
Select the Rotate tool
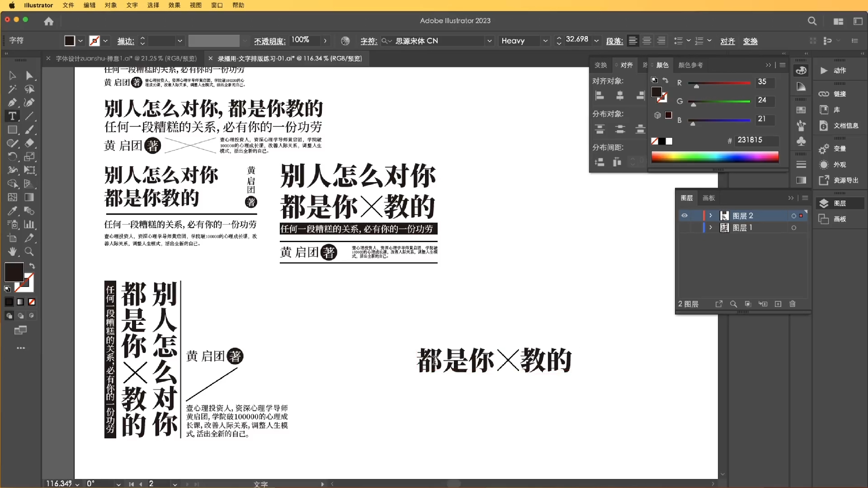(11, 157)
